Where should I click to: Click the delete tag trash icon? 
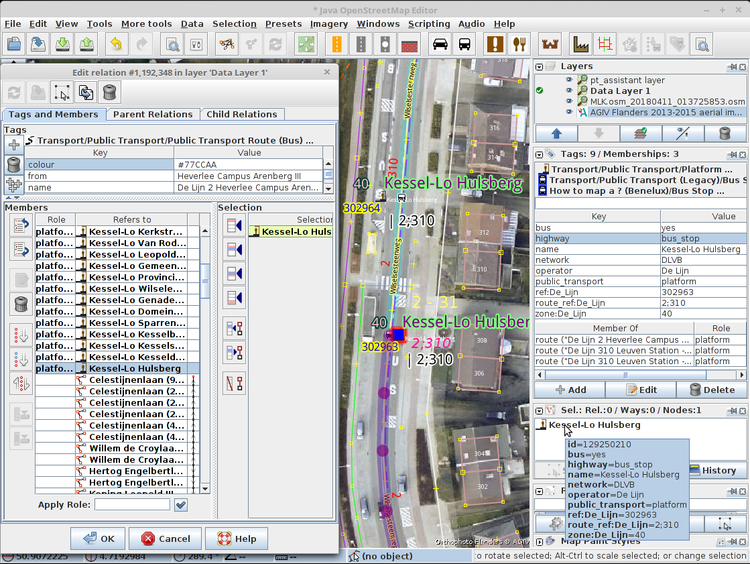[x=14, y=165]
